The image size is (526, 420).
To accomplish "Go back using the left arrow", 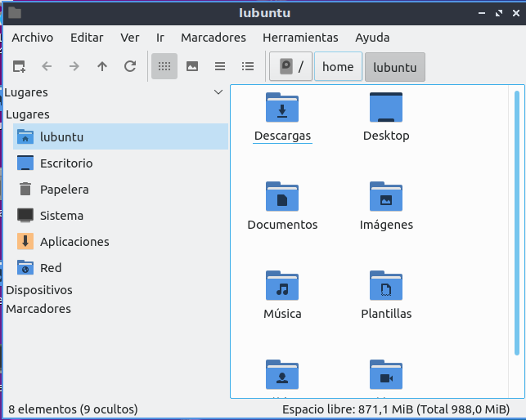I will (x=47, y=67).
